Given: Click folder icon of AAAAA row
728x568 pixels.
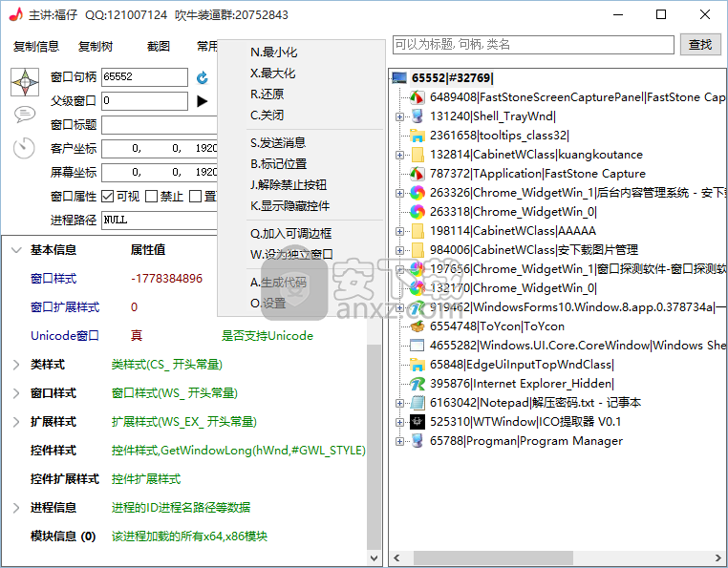Looking at the screenshot, I should pyautogui.click(x=418, y=231).
